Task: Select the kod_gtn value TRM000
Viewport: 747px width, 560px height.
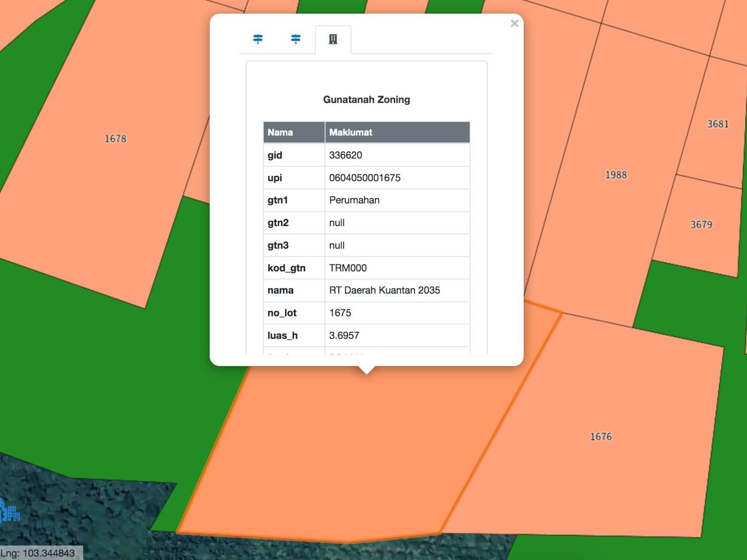Action: (348, 268)
